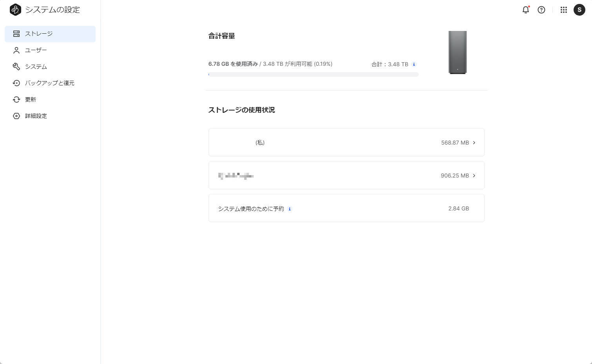Image resolution: width=592 pixels, height=364 pixels.
Task: Click the ストレージ sidebar icon
Action: click(16, 34)
